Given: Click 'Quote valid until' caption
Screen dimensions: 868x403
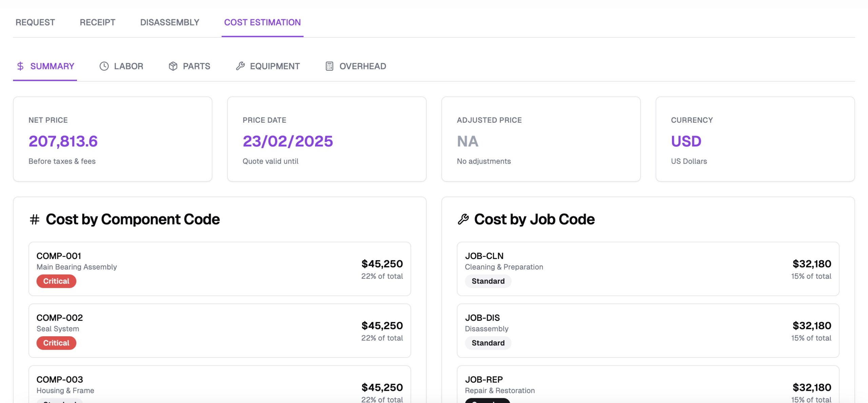Looking at the screenshot, I should pyautogui.click(x=271, y=161).
